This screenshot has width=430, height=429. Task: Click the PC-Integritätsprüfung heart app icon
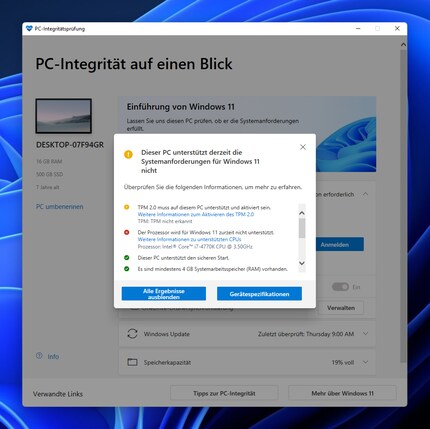click(x=29, y=29)
